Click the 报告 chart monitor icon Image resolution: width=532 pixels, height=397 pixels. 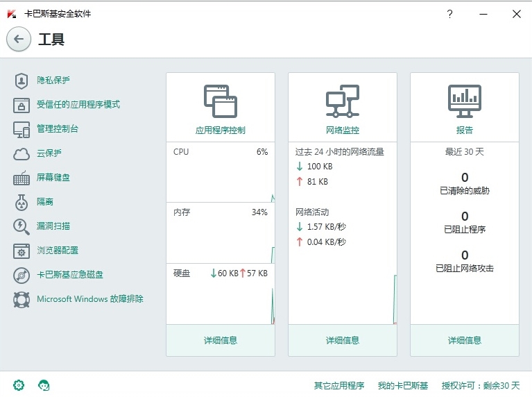pos(465,101)
